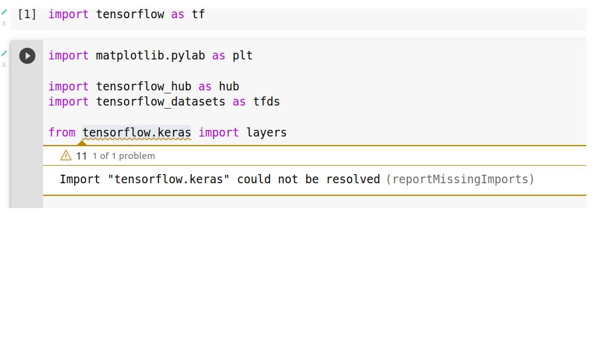Viewport: 607px width, 364px height.
Task: Click the execution count "[1]" of the first cell
Action: click(x=27, y=14)
